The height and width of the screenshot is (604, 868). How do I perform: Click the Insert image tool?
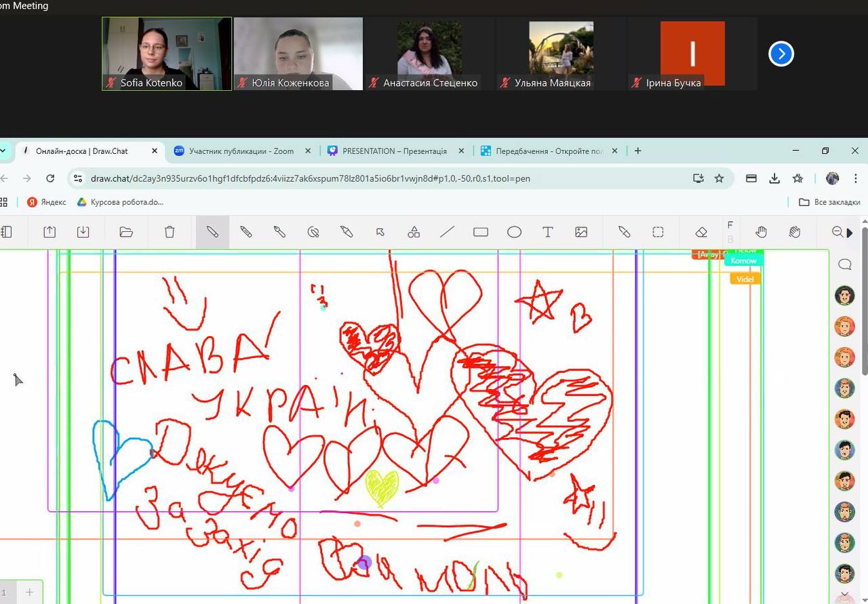[581, 233]
